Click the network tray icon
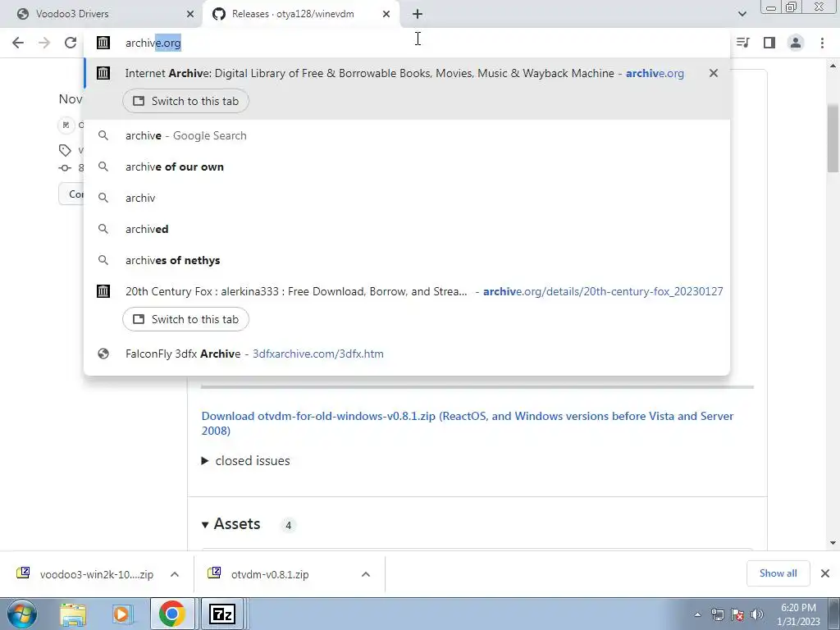The width and height of the screenshot is (840, 630). [x=717, y=615]
